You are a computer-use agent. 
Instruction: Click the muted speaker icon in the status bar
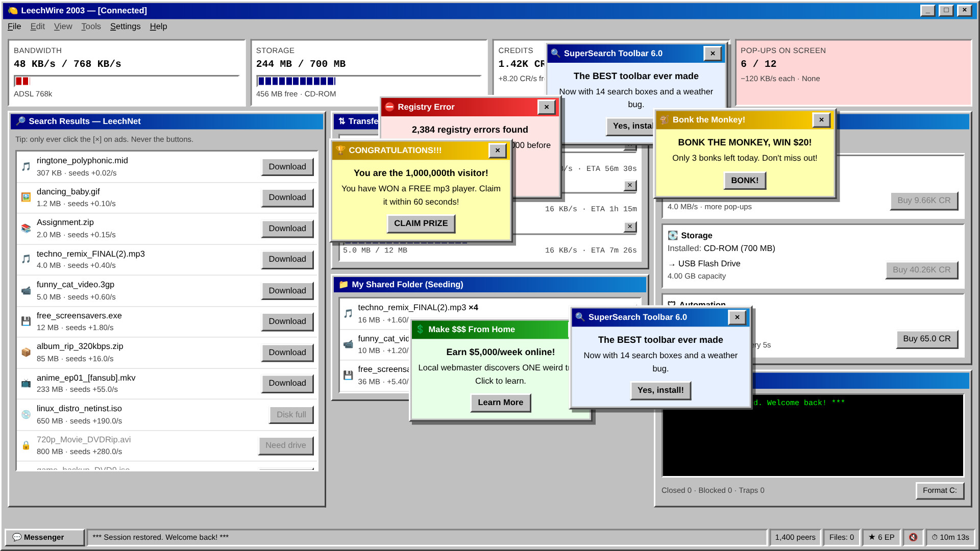coord(913,537)
